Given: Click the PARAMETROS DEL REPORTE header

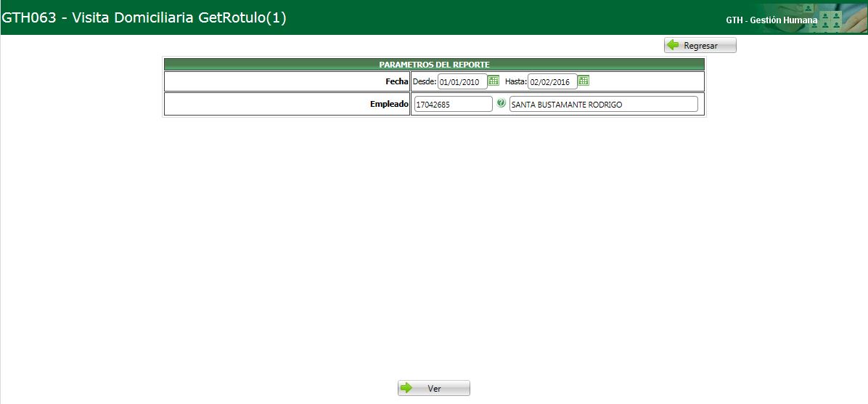Looking at the screenshot, I should point(434,64).
